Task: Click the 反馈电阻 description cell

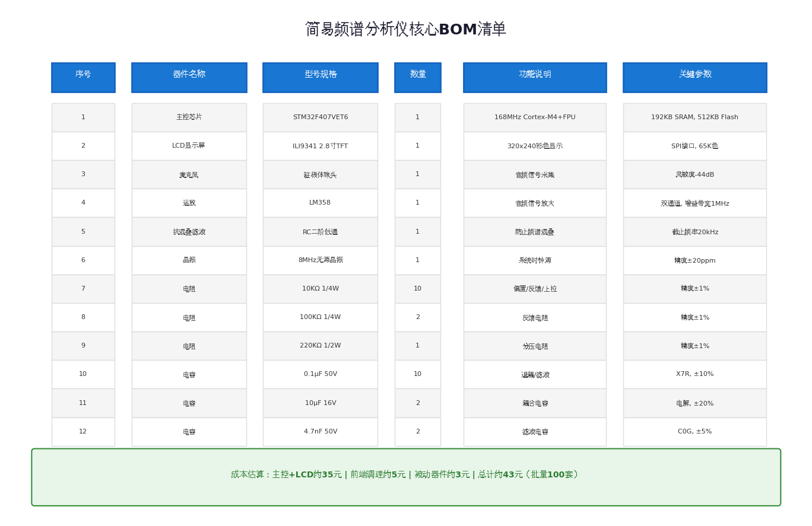Action: coord(535,317)
